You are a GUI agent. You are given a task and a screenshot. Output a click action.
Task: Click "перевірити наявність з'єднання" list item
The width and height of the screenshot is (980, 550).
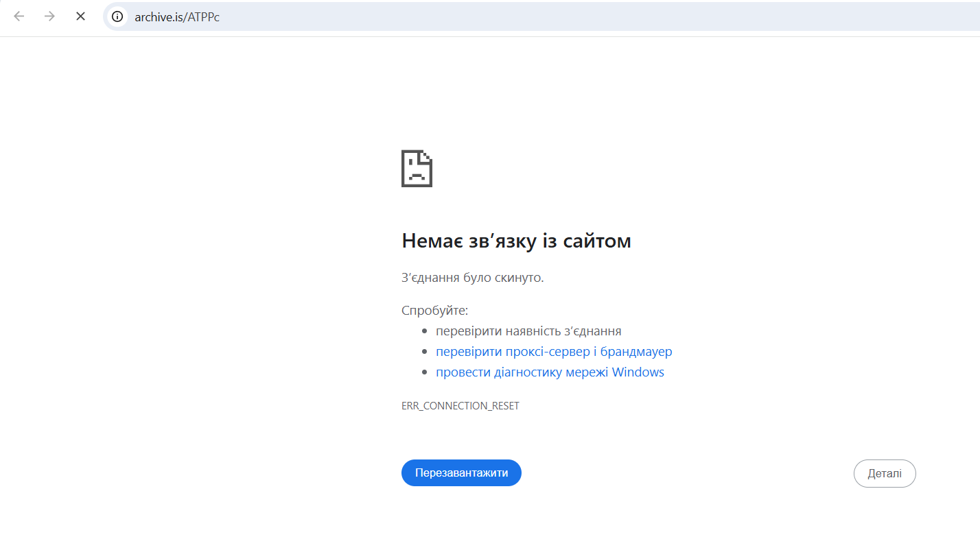[x=528, y=331]
